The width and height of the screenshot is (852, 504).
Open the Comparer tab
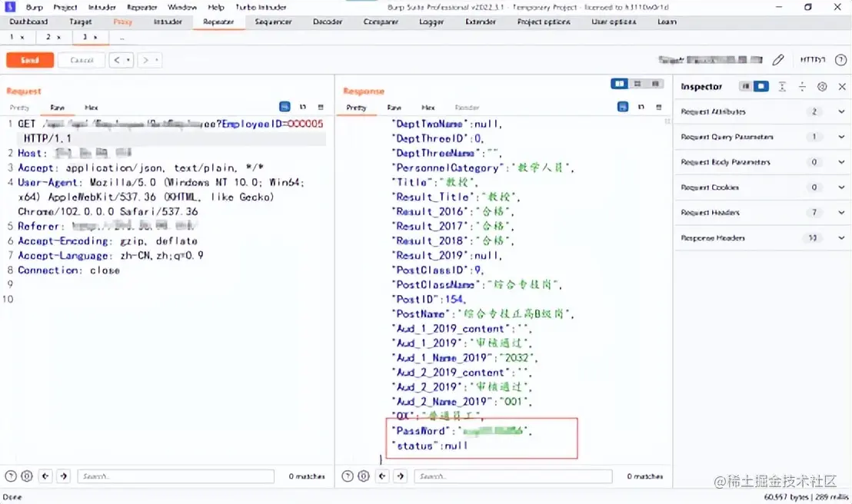tap(381, 22)
